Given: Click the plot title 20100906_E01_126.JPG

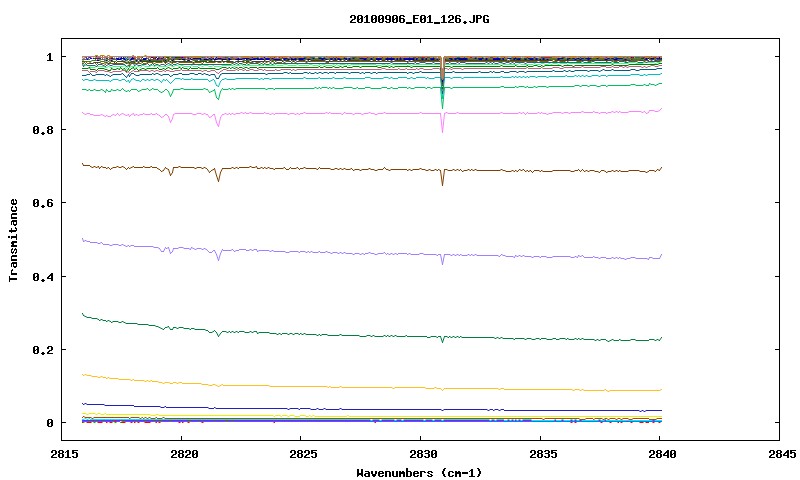Looking at the screenshot, I should [x=419, y=19].
